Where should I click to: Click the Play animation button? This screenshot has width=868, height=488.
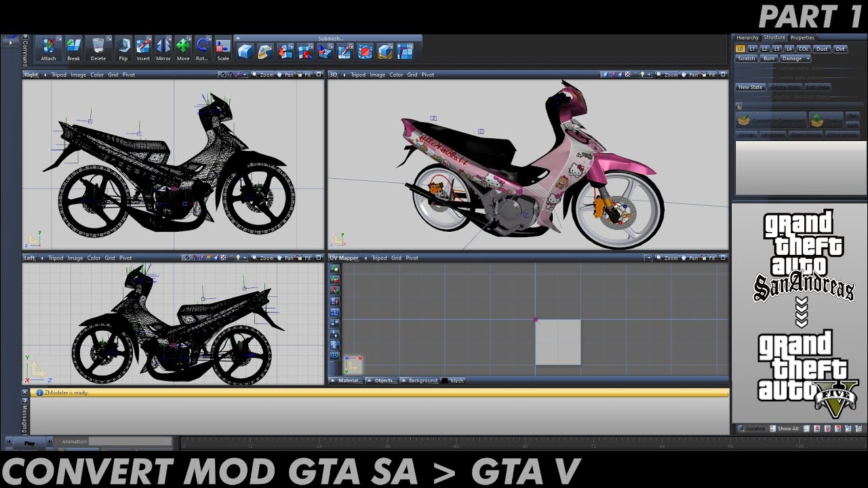(30, 443)
